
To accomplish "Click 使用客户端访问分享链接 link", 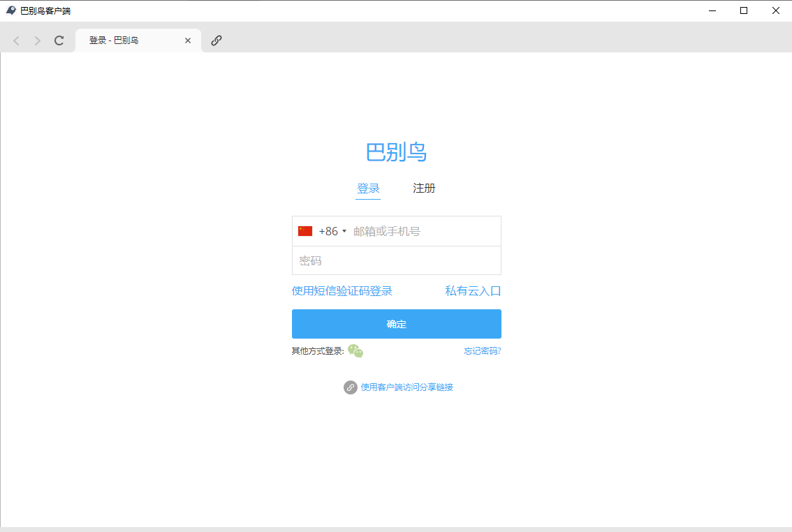I will (x=406, y=387).
